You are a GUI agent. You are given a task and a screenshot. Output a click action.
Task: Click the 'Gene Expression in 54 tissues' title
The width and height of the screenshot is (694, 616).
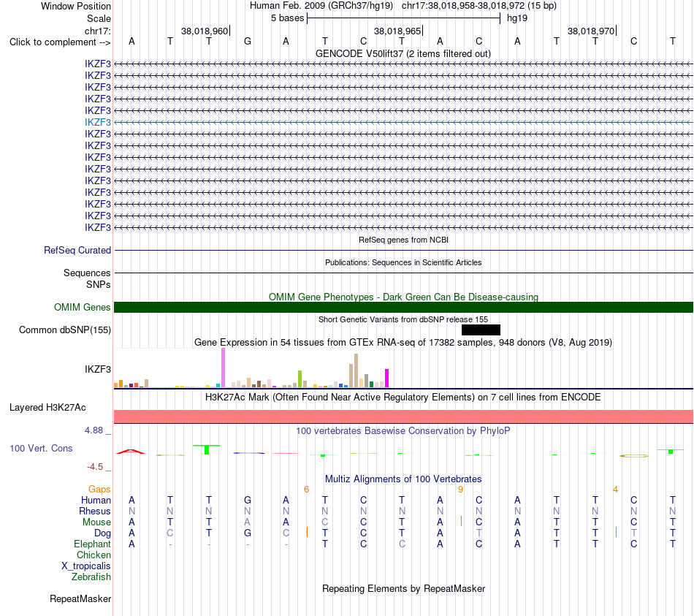tap(403, 342)
